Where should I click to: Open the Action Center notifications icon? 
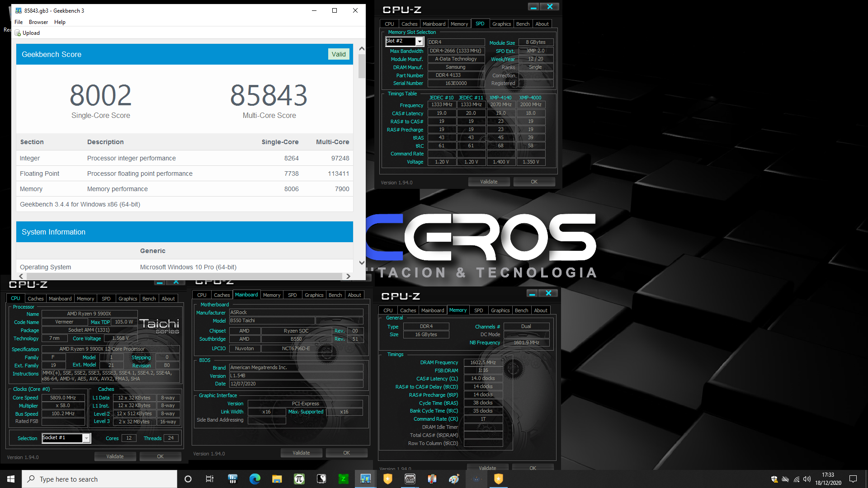point(853,479)
